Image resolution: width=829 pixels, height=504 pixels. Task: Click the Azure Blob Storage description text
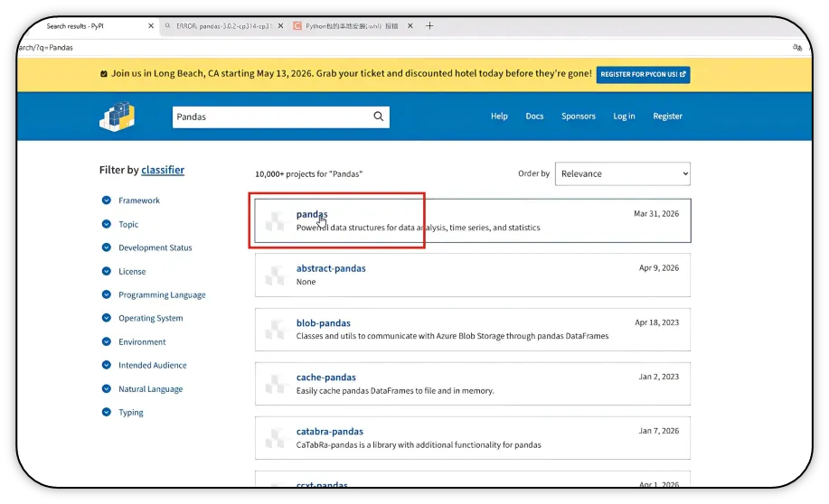pos(452,336)
